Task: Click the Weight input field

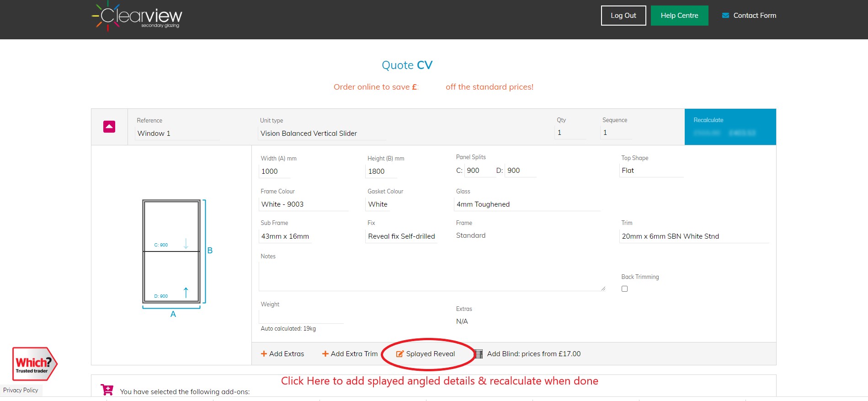Action: pos(301,317)
